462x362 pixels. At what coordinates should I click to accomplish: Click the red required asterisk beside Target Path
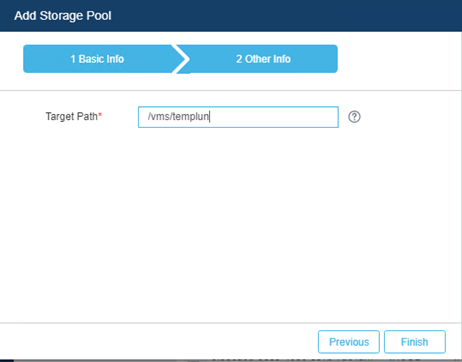(100, 115)
